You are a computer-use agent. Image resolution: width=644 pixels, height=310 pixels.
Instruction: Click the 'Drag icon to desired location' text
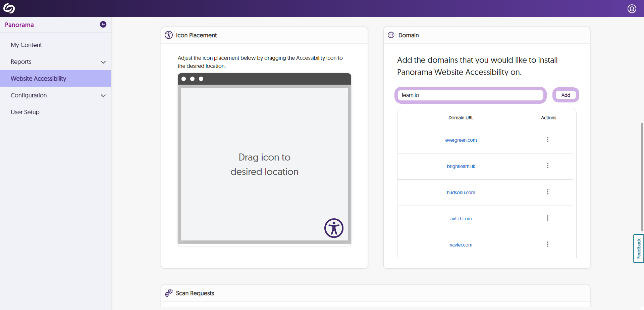264,164
